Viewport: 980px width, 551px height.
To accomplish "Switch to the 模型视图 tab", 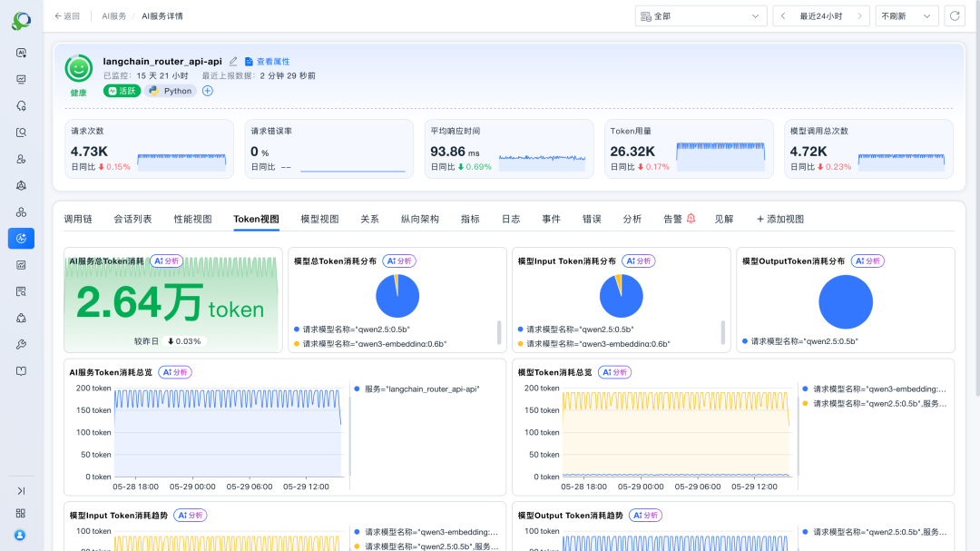I will (319, 219).
